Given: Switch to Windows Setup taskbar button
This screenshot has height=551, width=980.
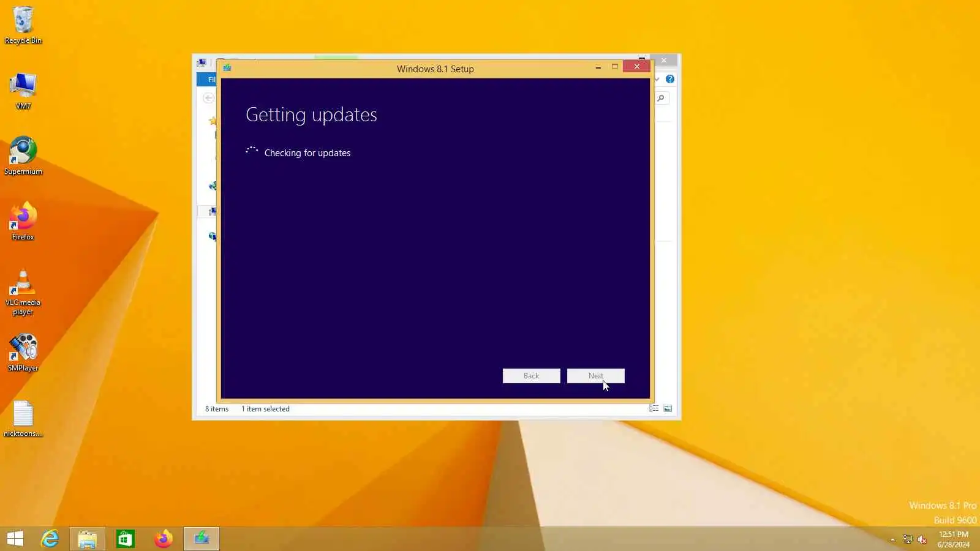Looking at the screenshot, I should [x=202, y=539].
